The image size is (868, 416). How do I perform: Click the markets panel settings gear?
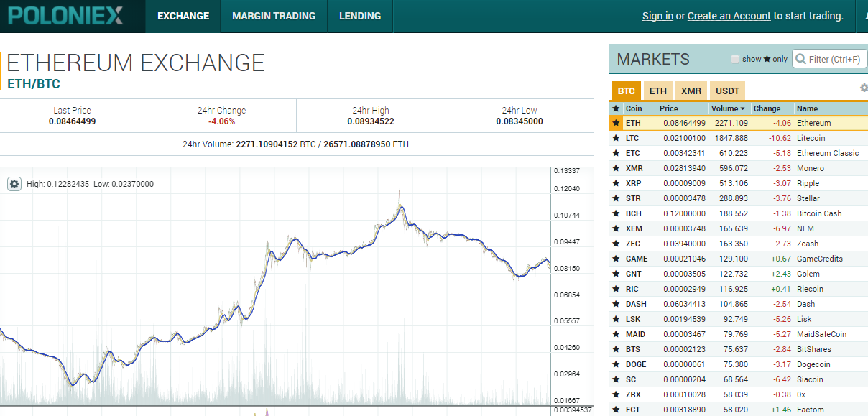(x=864, y=88)
